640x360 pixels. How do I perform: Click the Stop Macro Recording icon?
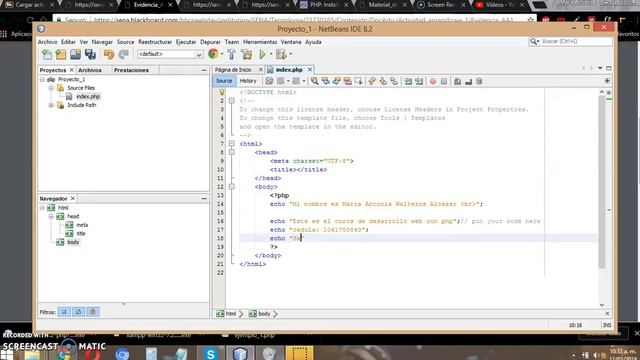pos(444,81)
